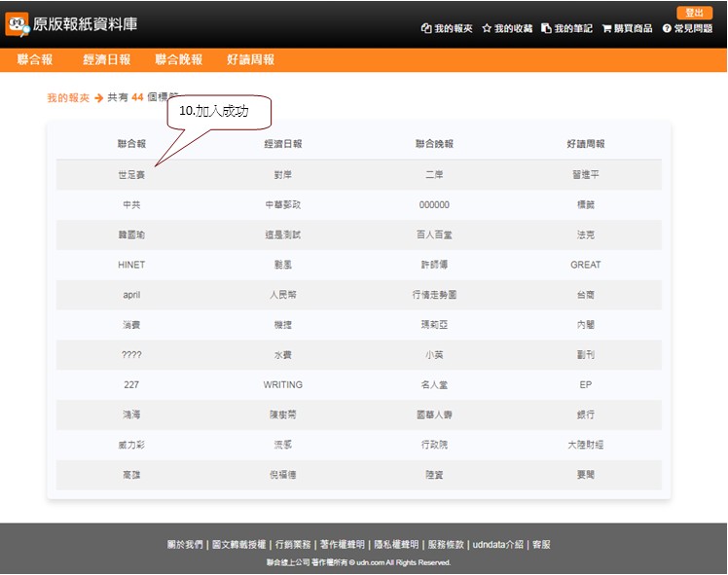Open the 要聞 tag
The height and width of the screenshot is (575, 728).
pos(586,475)
